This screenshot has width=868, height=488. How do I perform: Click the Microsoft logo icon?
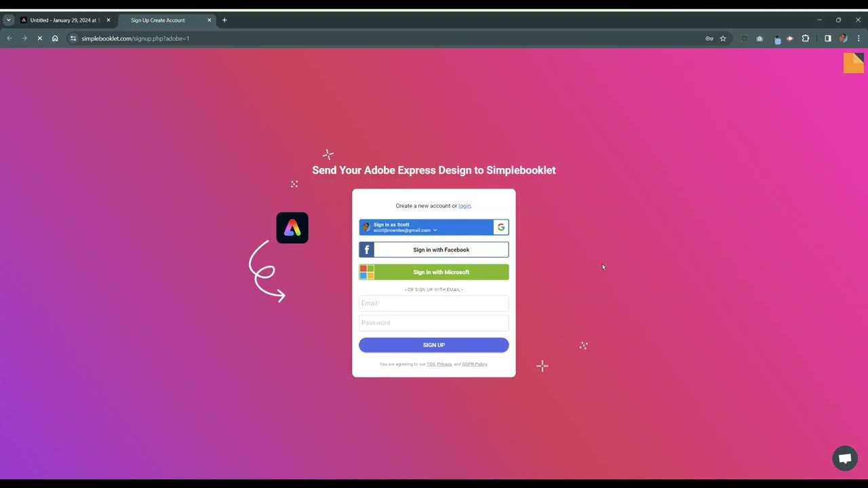[x=367, y=272]
